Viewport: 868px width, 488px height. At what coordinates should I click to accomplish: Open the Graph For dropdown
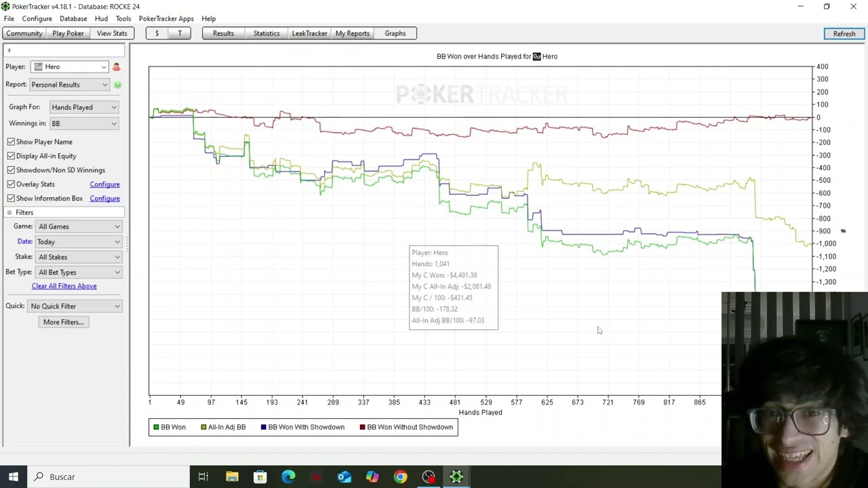click(x=84, y=107)
